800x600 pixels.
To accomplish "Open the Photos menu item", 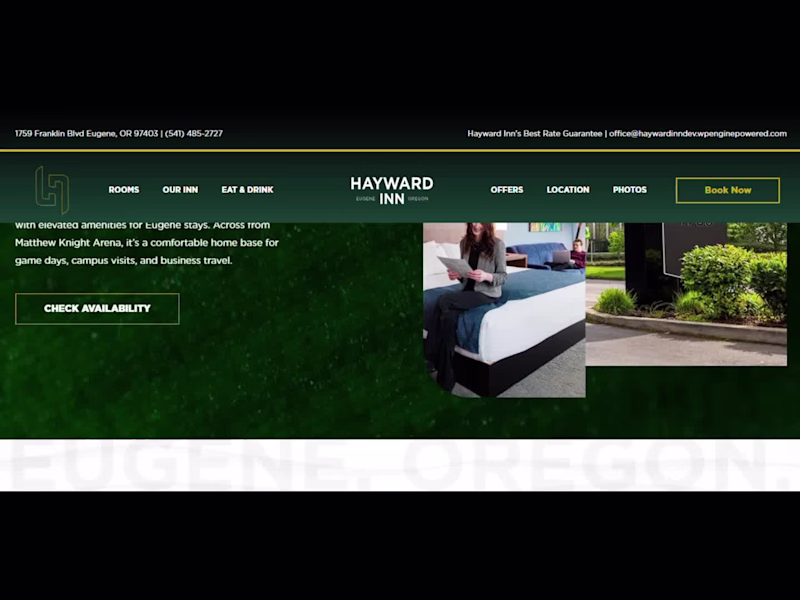I will (630, 190).
